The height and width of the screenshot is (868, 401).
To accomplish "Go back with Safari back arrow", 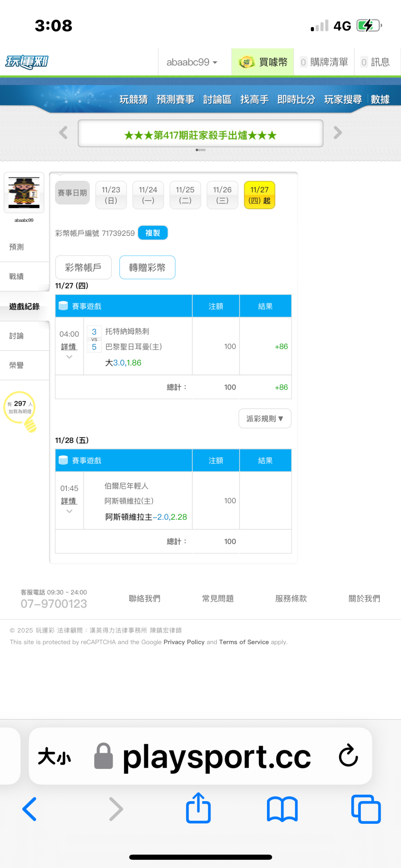I will [x=30, y=809].
